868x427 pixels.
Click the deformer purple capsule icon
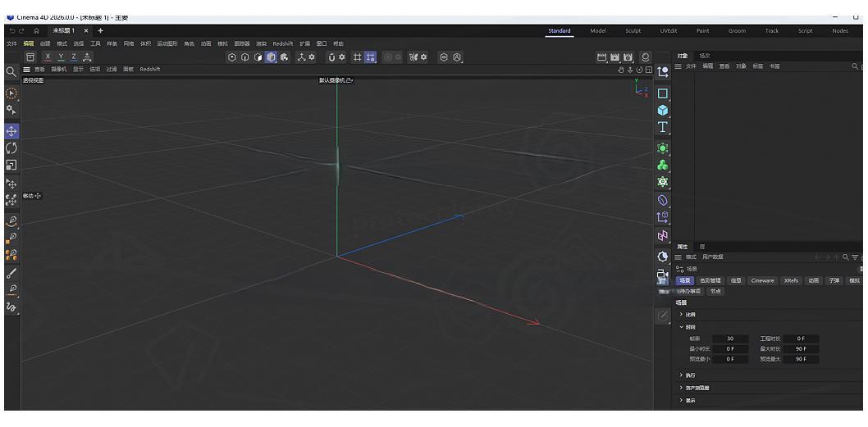[663, 200]
